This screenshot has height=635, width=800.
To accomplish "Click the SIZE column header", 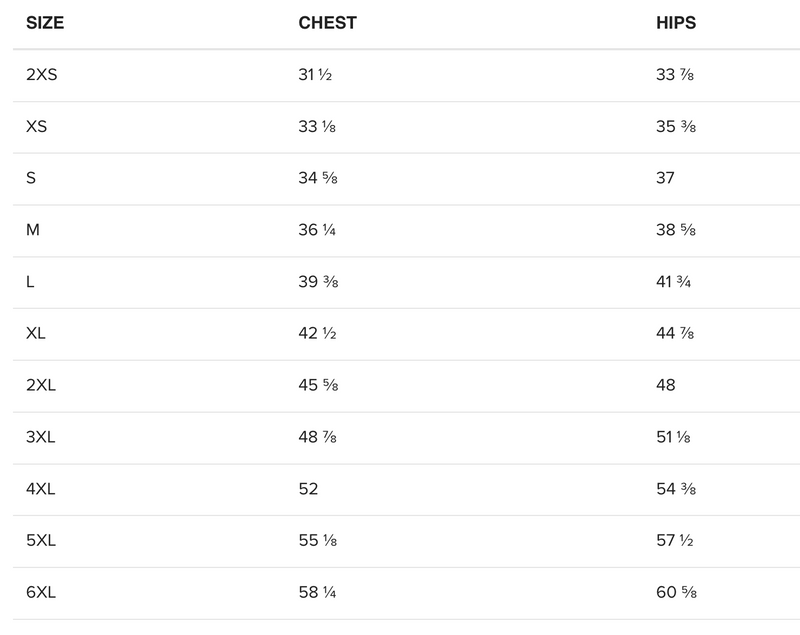I will [45, 23].
